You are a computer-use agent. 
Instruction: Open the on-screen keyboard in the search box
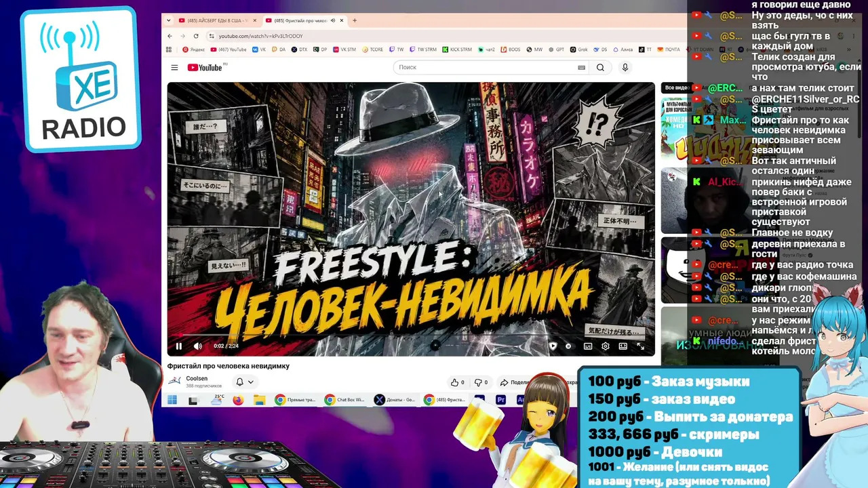click(x=581, y=67)
